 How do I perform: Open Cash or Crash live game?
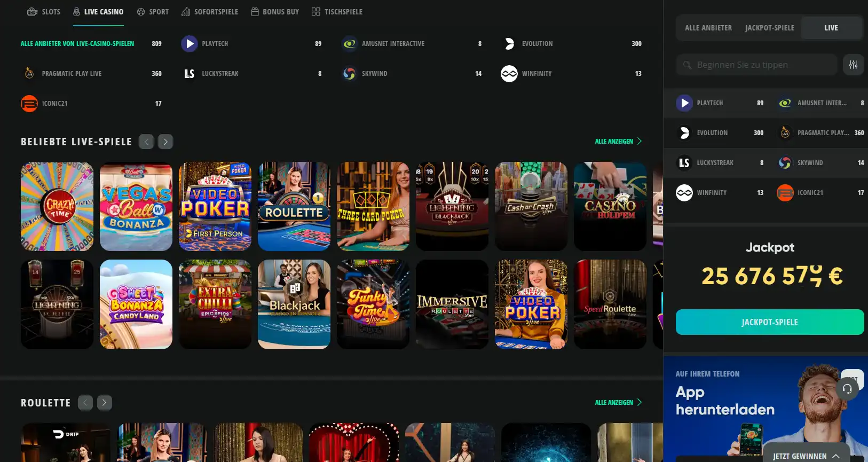531,207
